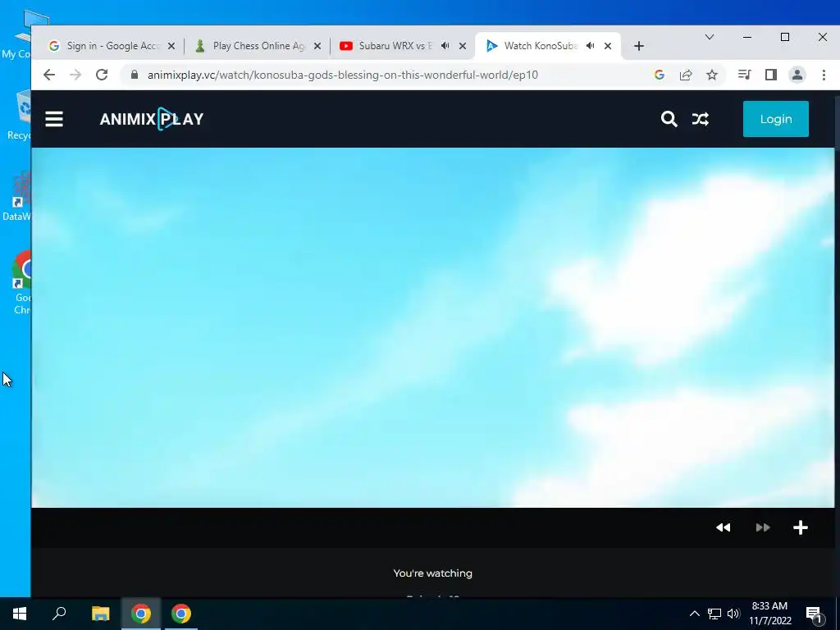Image resolution: width=840 pixels, height=630 pixels.
Task: Go to previous episode rewind icon
Action: point(724,527)
